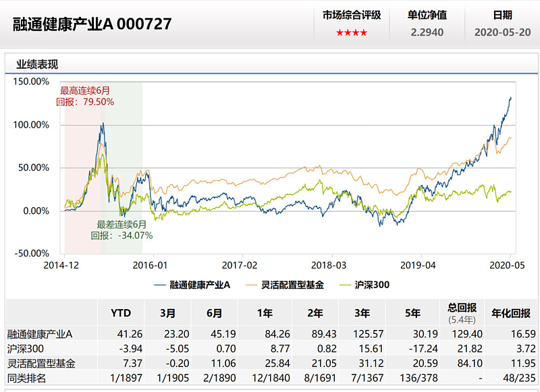540x392 pixels.
Task: Click the 最高连续6月回报 79.50% annotation
Action: tap(85, 96)
